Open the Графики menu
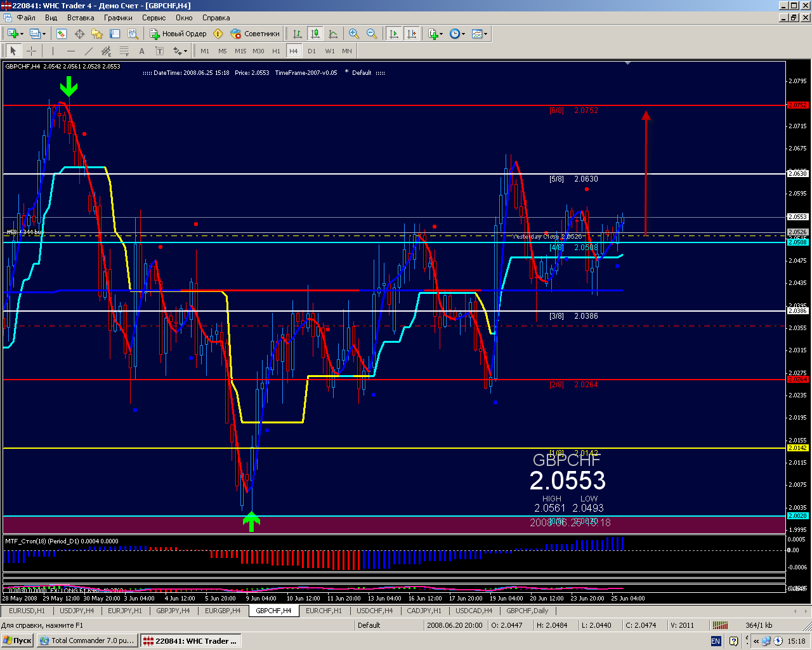 pyautogui.click(x=119, y=18)
